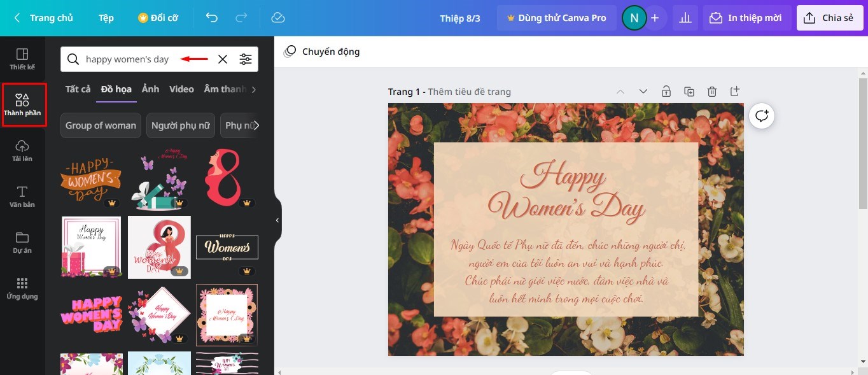Clear the search query with X
The height and width of the screenshot is (375, 868).
tap(223, 59)
